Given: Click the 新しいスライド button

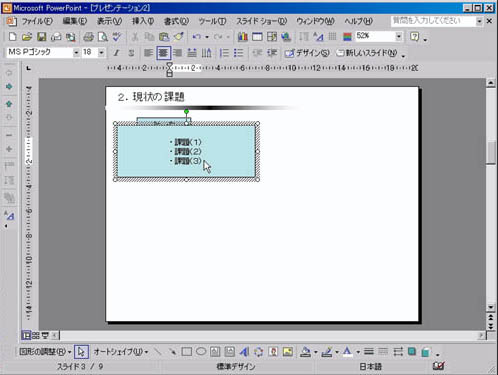Looking at the screenshot, I should tap(366, 53).
